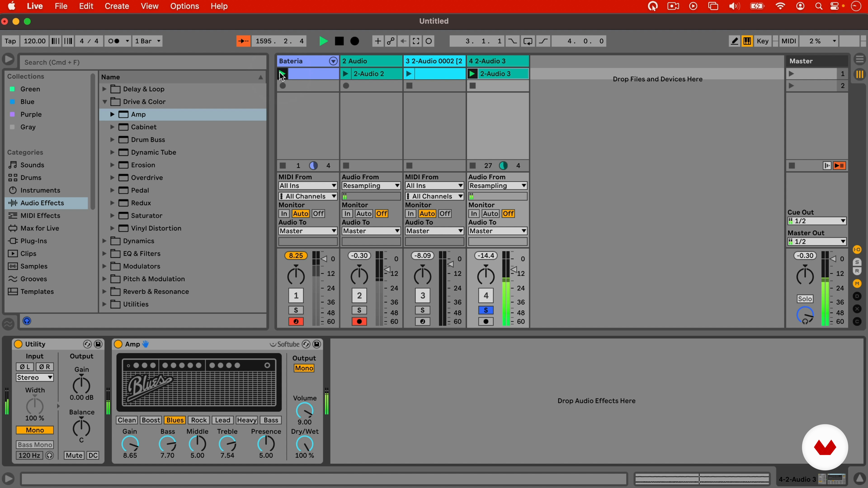
Task: Arm track 2 for recording
Action: [x=359, y=322]
